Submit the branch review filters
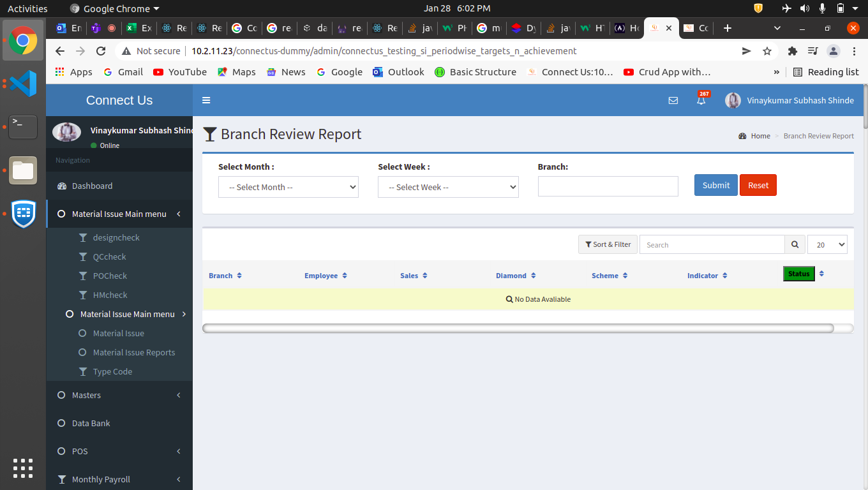This screenshot has height=490, width=868. coord(716,185)
